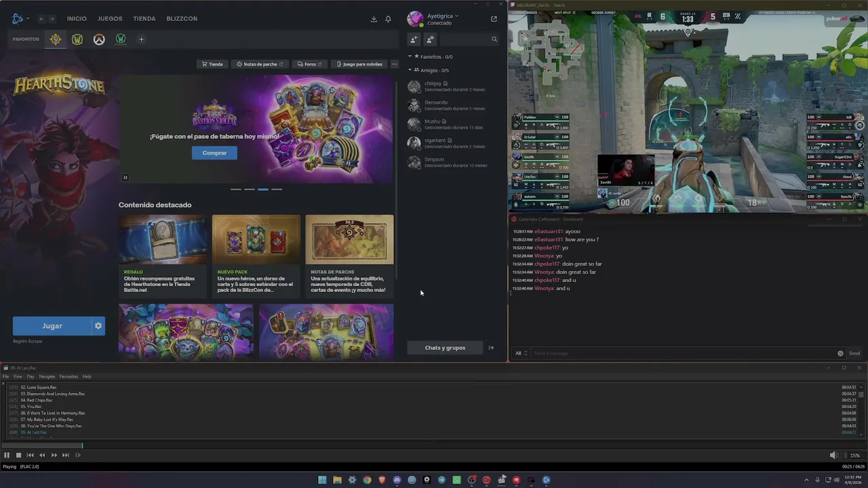Click the Jugar button
Viewport: 868px width, 488px height.
coord(52,326)
